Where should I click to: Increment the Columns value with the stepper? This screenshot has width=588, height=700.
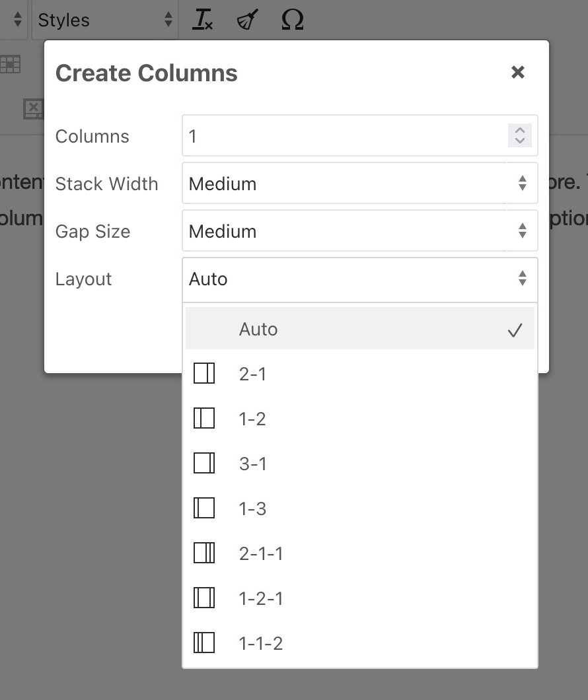point(520,131)
